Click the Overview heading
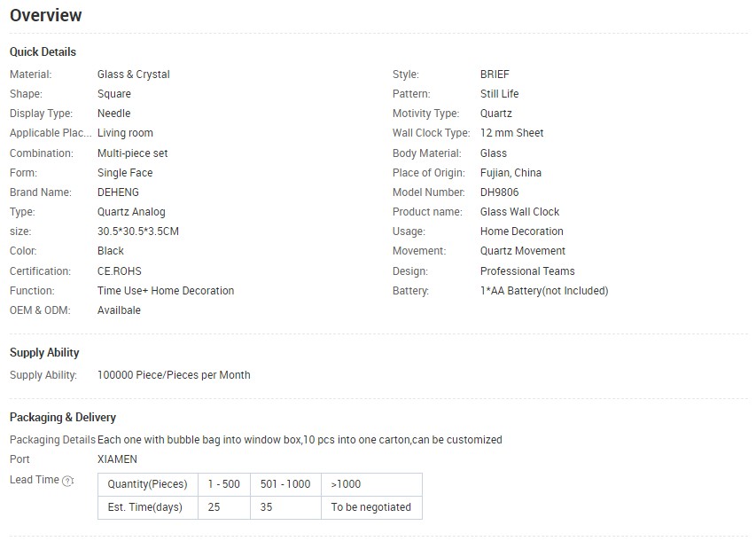This screenshot has width=756, height=549. point(46,15)
